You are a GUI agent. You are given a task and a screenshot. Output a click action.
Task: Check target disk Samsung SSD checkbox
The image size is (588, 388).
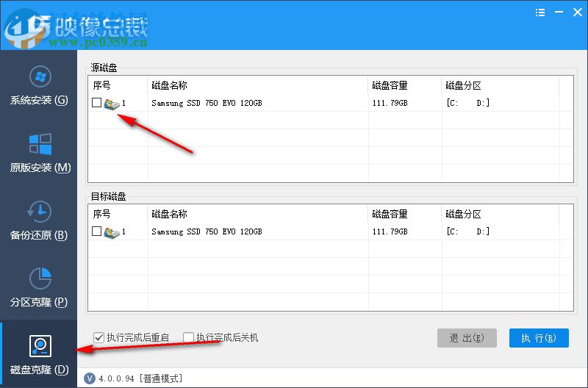click(x=96, y=231)
